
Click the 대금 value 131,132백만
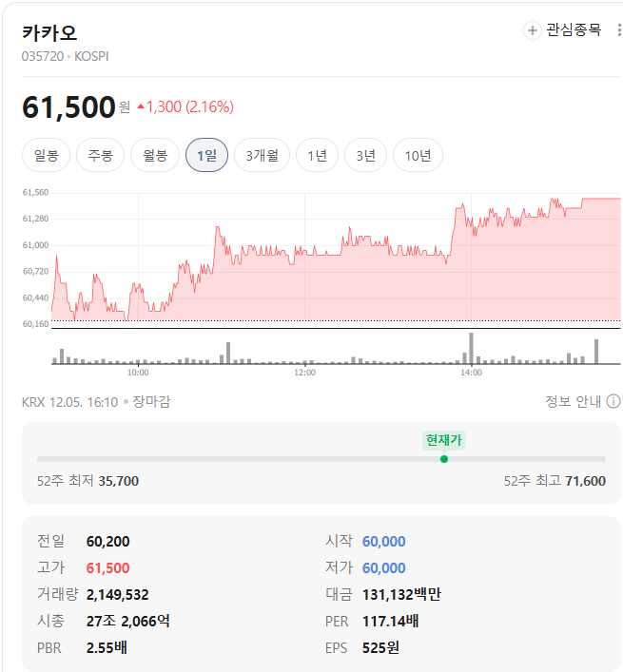click(x=401, y=594)
